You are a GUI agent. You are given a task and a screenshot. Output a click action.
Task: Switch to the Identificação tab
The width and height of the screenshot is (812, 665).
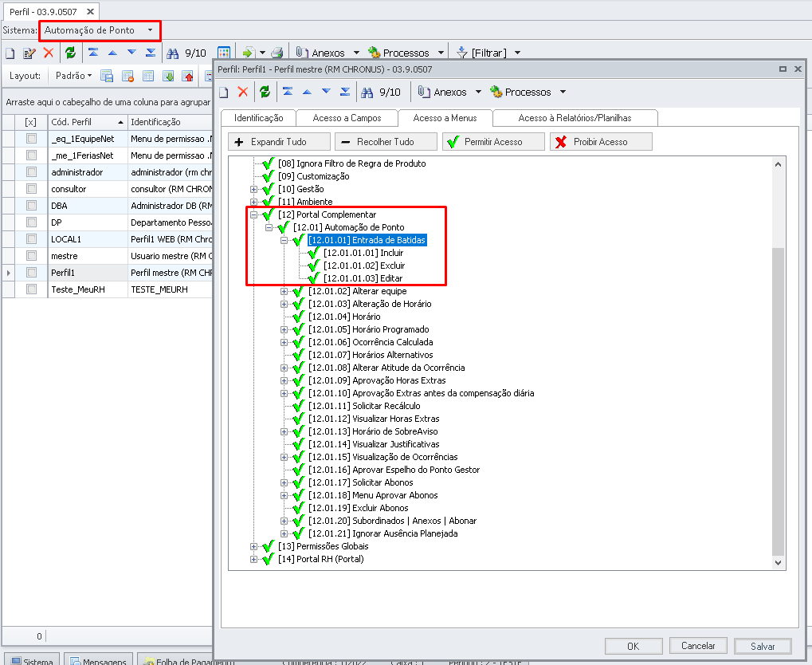[x=258, y=118]
